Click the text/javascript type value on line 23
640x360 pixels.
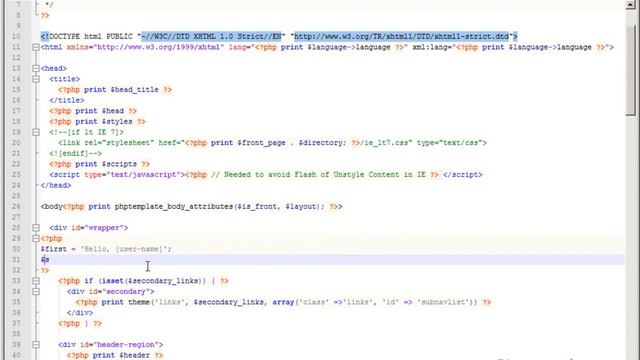pos(143,175)
